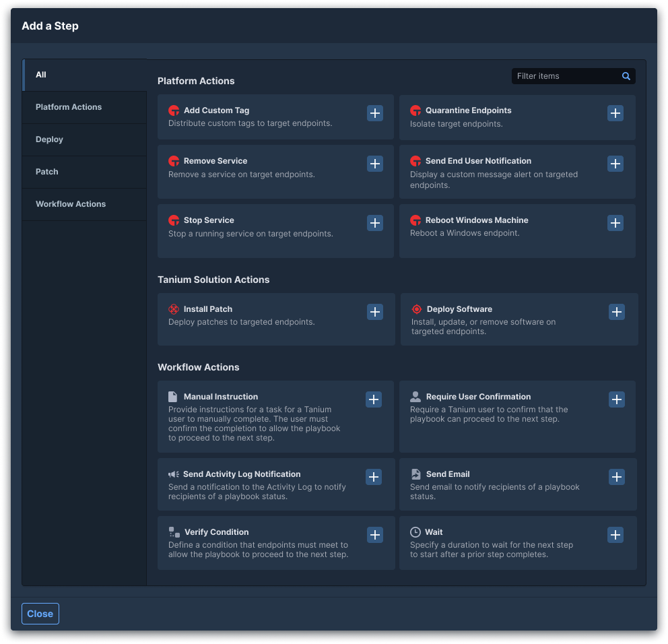This screenshot has height=644, width=668.
Task: Add the Manual Instruction workflow step
Action: pos(374,399)
